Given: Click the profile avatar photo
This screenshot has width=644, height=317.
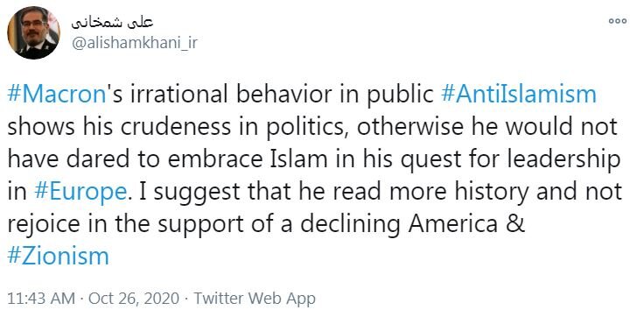Looking at the screenshot, I should 33,33.
